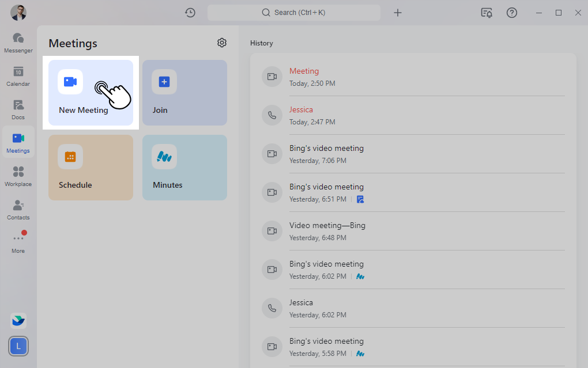Open Workplace from the sidebar
588x368 pixels.
18,176
